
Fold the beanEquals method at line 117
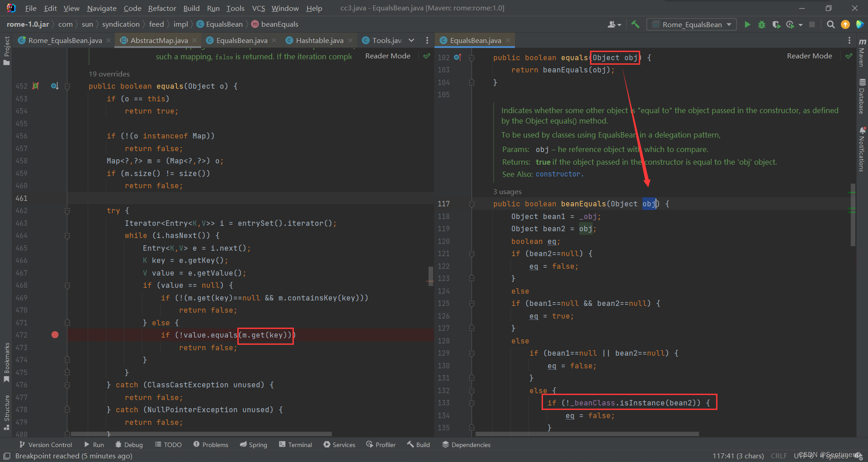[472, 204]
